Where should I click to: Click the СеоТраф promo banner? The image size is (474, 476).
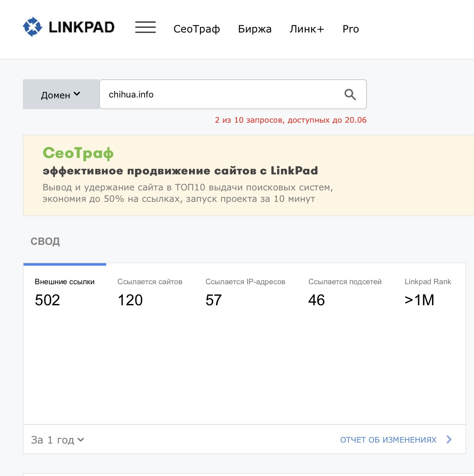248,175
